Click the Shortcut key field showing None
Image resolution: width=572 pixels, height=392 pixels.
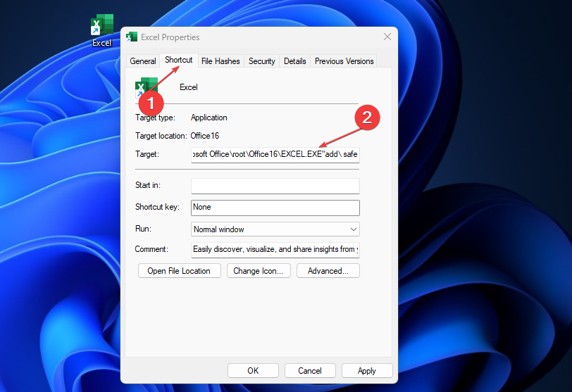tap(275, 208)
